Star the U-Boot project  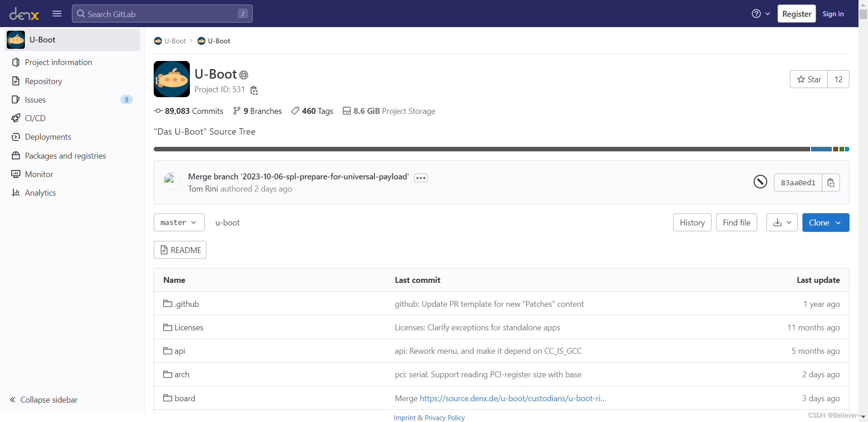(x=809, y=80)
